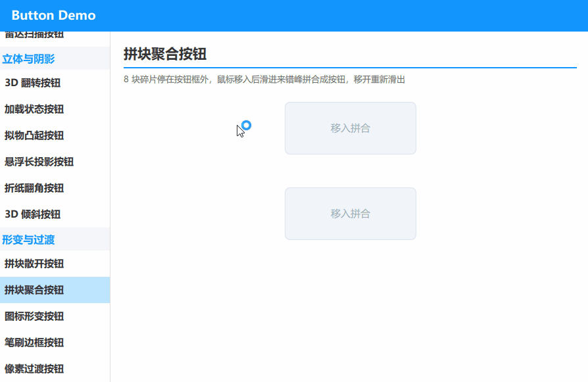Click the 拼块聚合按钮 page heading

click(165, 54)
